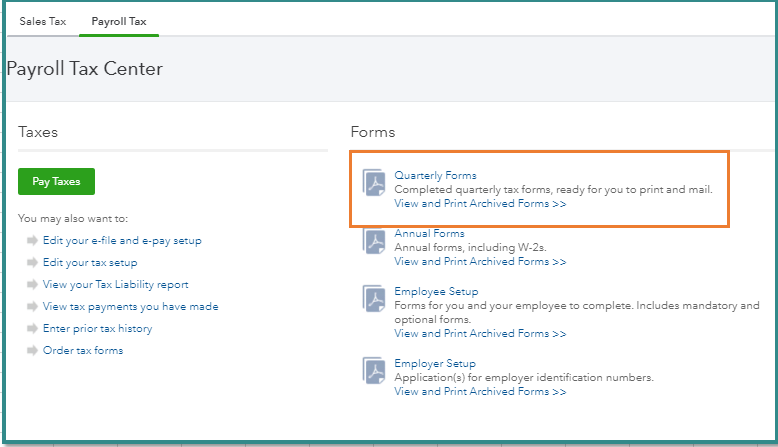Viewport: 778px width, 447px height.
Task: Click arrow icon beside Edit your tax setup
Action: (33, 263)
